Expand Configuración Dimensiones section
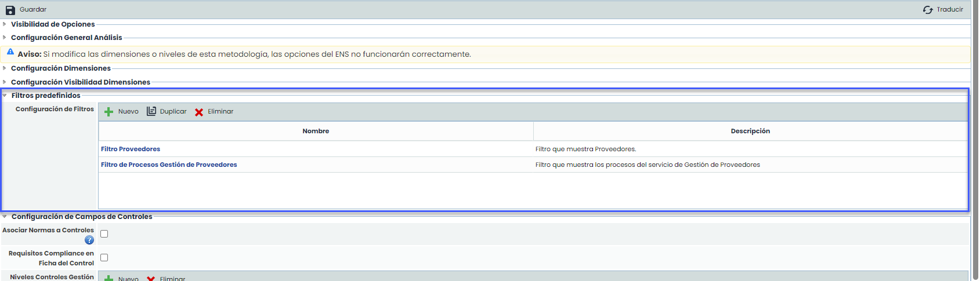Screen dimensions: 980x281 5,68
